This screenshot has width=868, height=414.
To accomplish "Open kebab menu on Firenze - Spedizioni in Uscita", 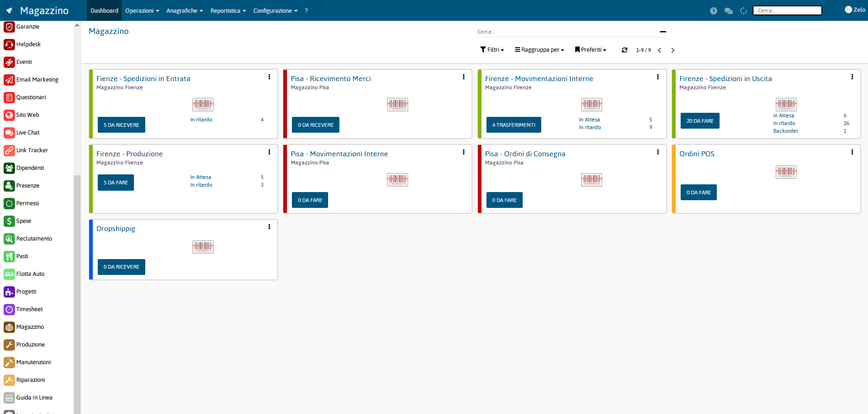I will click(x=852, y=77).
